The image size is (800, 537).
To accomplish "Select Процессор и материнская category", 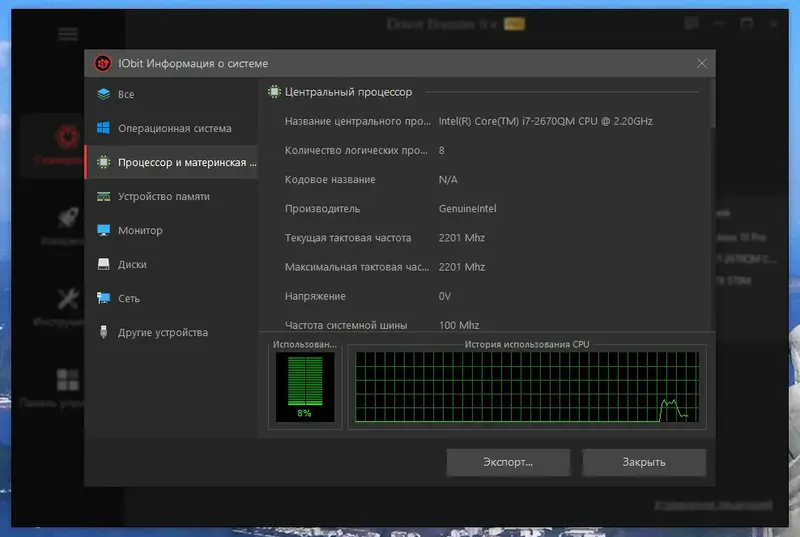I will coord(171,162).
